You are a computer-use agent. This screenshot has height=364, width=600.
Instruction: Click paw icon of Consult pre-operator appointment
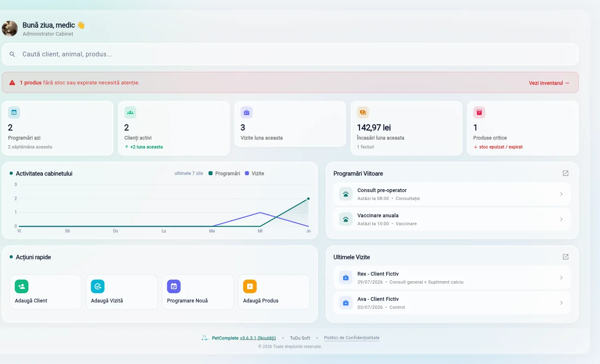pyautogui.click(x=346, y=194)
